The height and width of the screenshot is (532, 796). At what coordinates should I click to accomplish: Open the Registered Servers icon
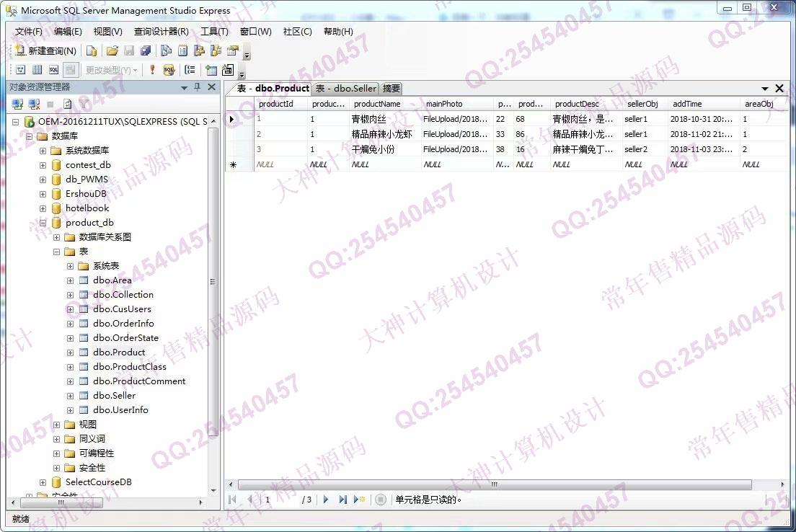(166, 50)
